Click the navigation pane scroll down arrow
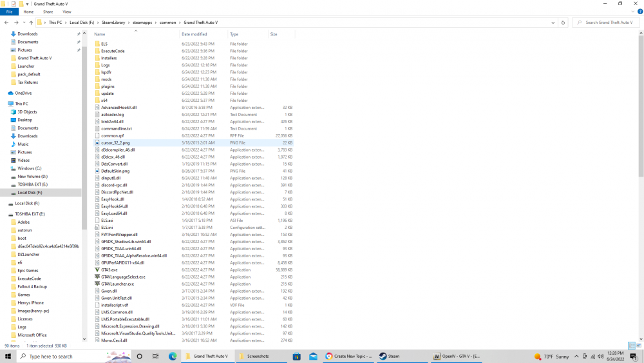The width and height of the screenshot is (644, 363). pyautogui.click(x=84, y=339)
